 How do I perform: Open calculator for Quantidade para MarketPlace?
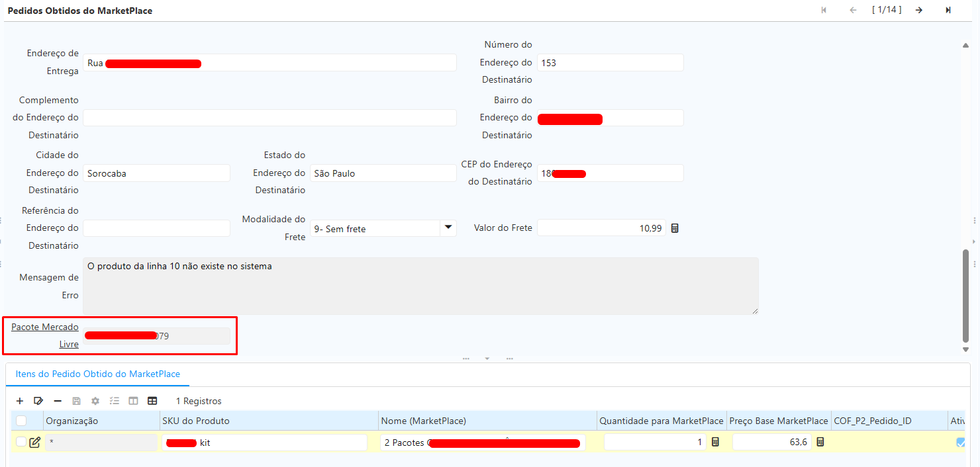pos(715,442)
